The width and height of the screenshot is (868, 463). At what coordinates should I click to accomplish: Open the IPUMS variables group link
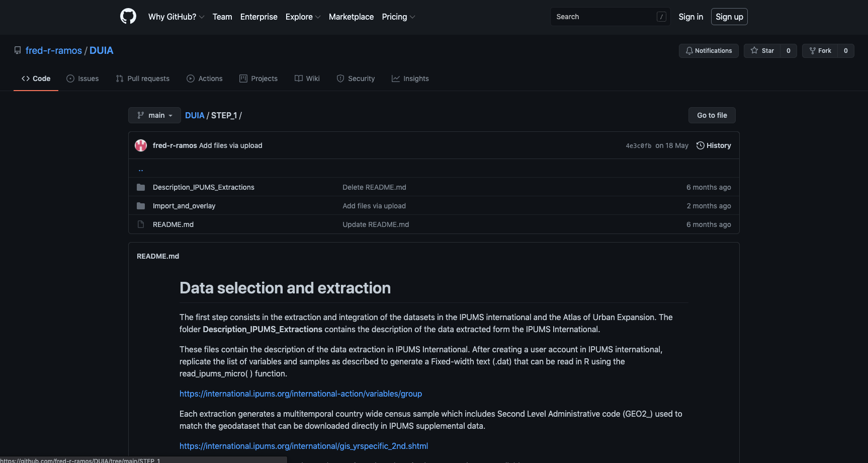click(301, 394)
